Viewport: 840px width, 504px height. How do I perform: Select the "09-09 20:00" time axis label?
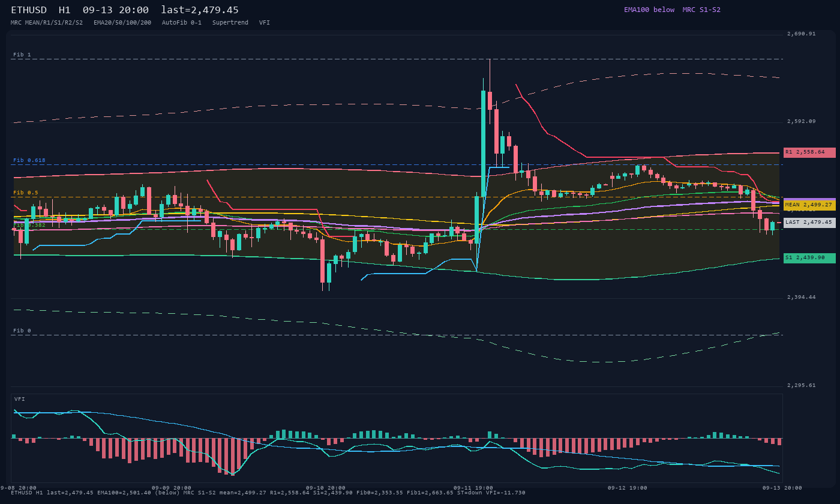coord(172,488)
